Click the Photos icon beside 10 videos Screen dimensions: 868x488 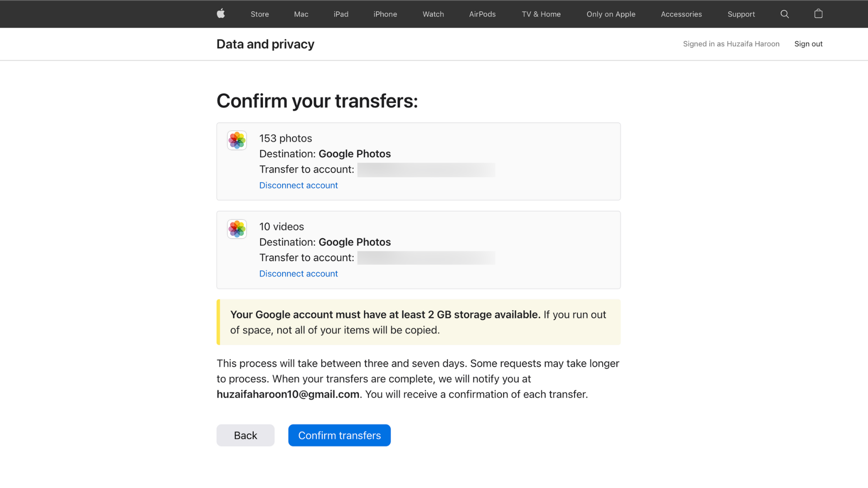237,229
